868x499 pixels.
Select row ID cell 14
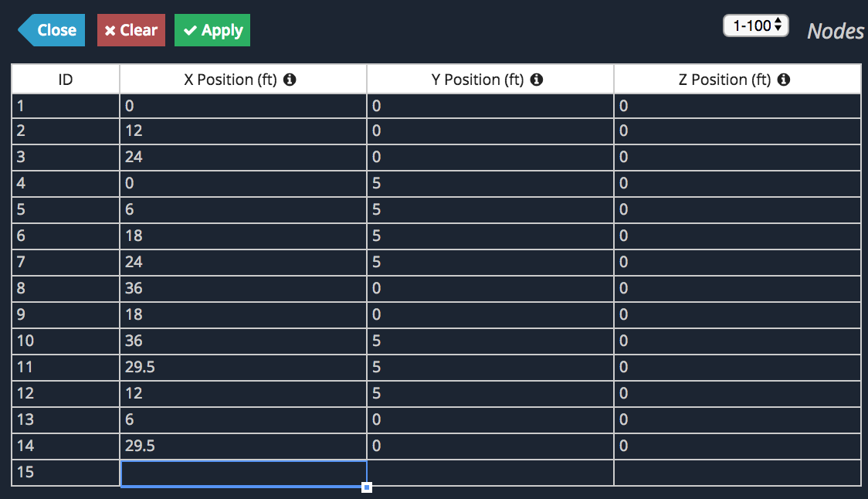click(x=66, y=446)
